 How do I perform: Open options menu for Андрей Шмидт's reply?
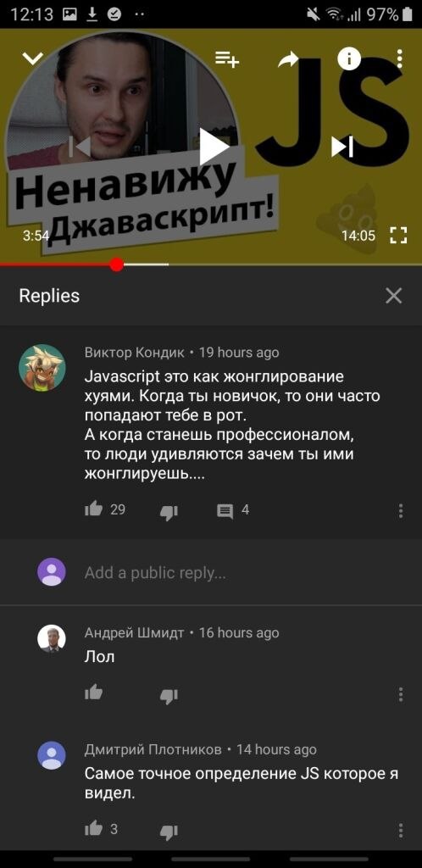(401, 694)
